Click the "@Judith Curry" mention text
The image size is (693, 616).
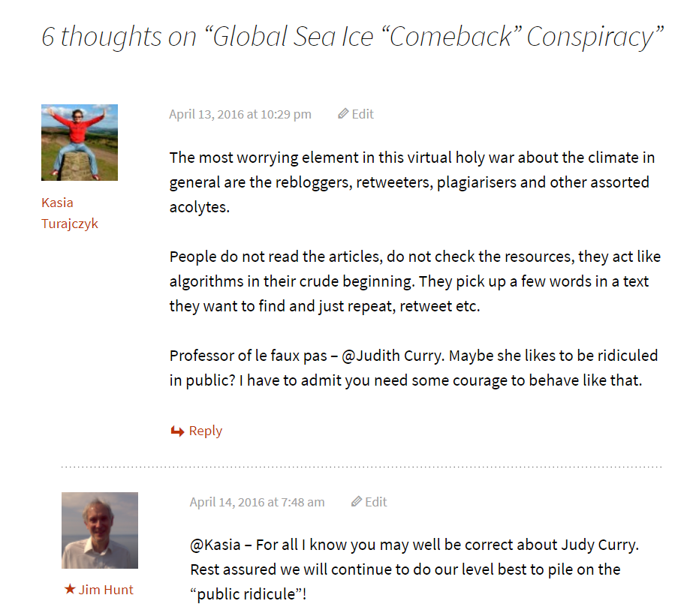(x=391, y=356)
